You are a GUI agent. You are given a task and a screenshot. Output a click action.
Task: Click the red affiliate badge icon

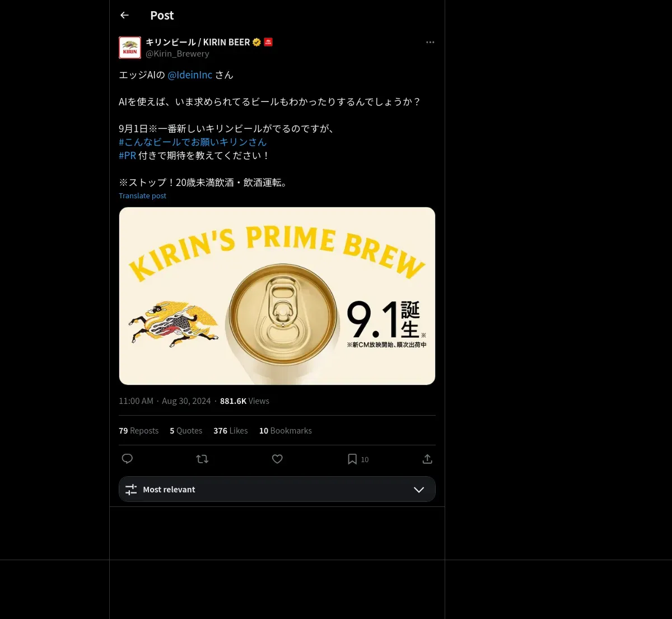coord(268,42)
